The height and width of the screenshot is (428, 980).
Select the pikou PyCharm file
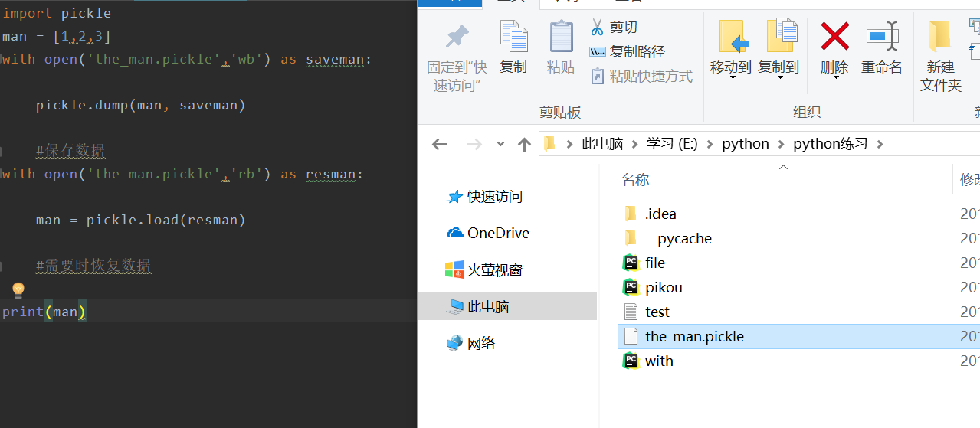tap(653, 287)
